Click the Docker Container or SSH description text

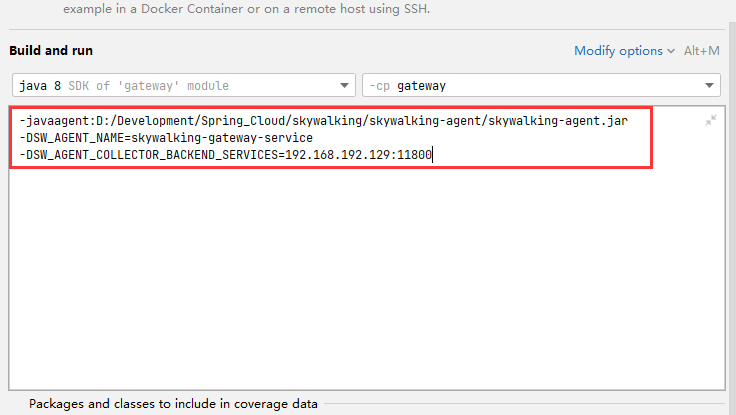point(246,8)
